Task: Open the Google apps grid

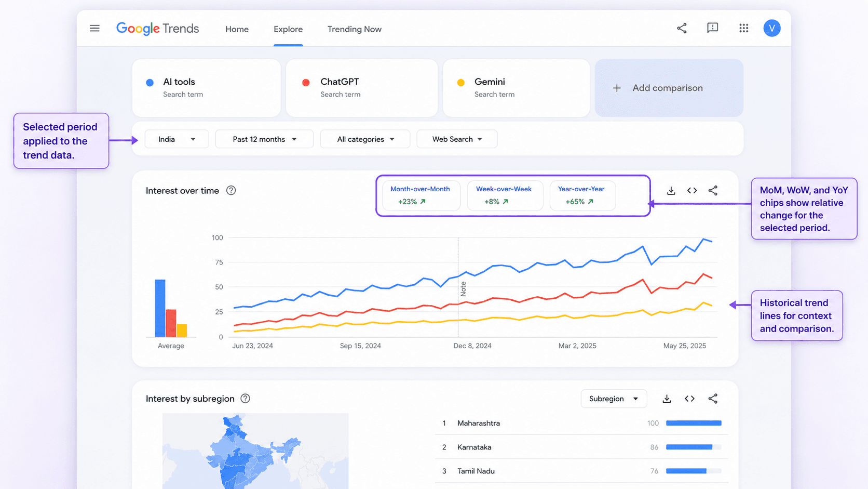Action: [x=743, y=28]
